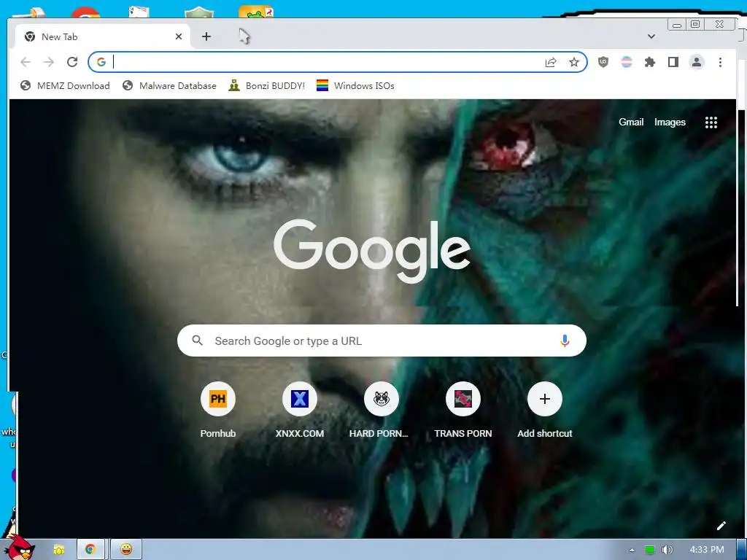Bookmark this tab with the star icon

[x=574, y=62]
